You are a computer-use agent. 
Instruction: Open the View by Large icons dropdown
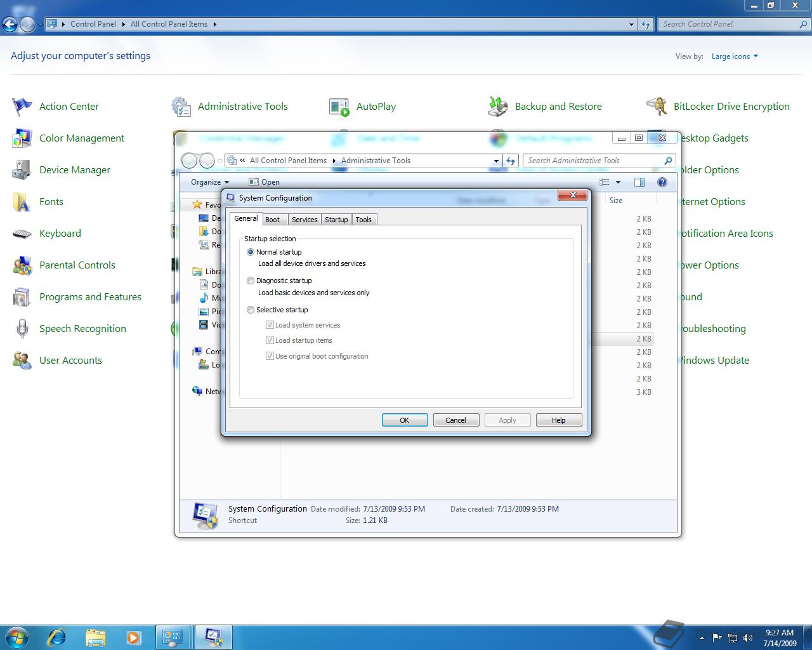(x=735, y=56)
